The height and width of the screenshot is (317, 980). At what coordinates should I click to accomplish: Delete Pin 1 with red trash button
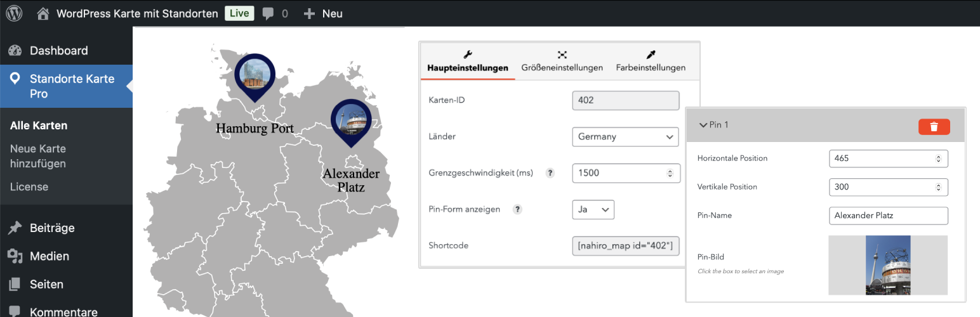pyautogui.click(x=934, y=127)
